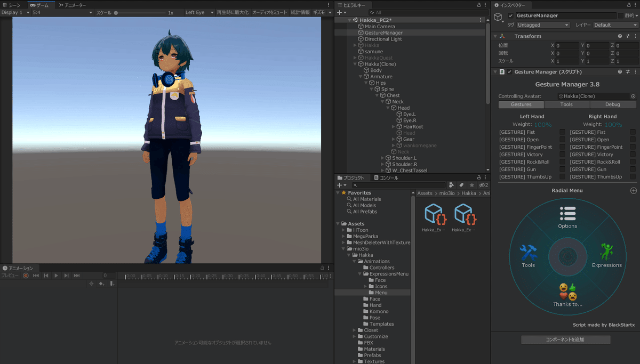Step to previous keyframe in Animation panel
Image resolution: width=640 pixels, height=364 pixels.
46,276
